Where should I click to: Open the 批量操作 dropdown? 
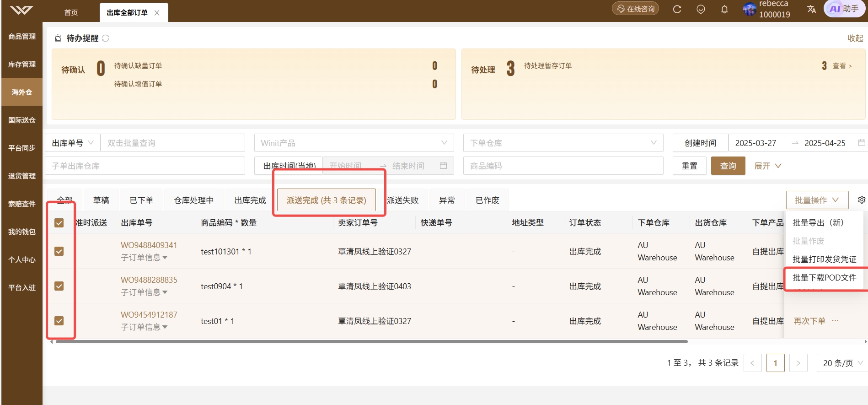coord(817,200)
